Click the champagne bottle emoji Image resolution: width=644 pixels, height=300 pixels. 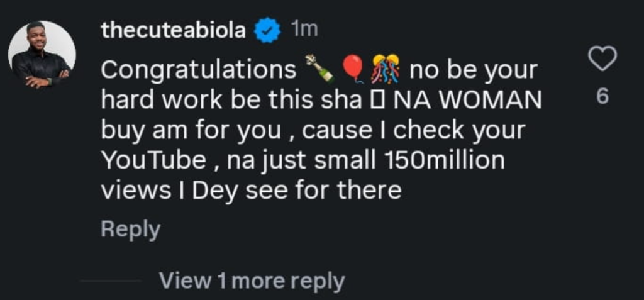319,69
